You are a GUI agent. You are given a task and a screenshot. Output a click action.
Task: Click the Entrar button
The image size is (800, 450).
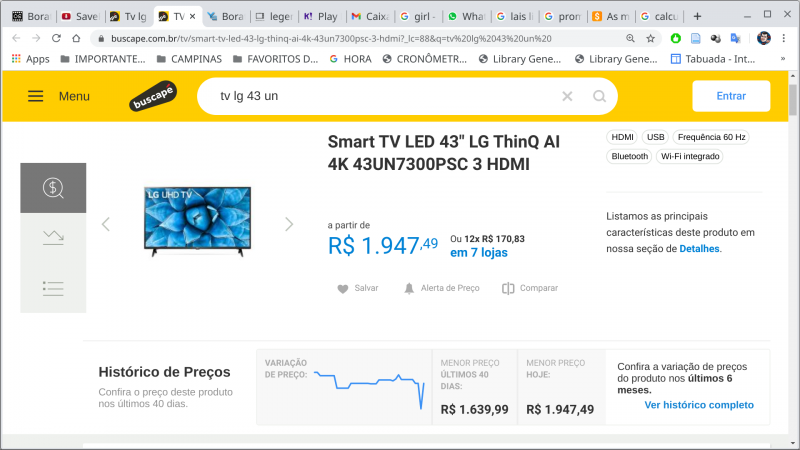tap(731, 96)
